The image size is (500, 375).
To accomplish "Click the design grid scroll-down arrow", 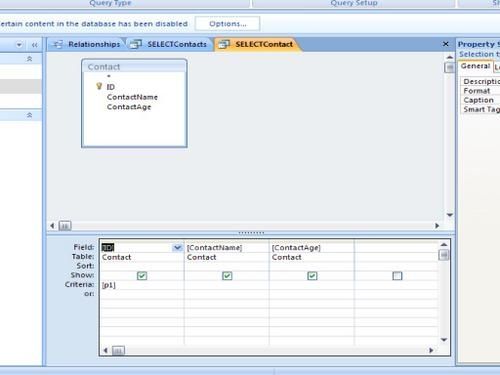I will [x=444, y=340].
